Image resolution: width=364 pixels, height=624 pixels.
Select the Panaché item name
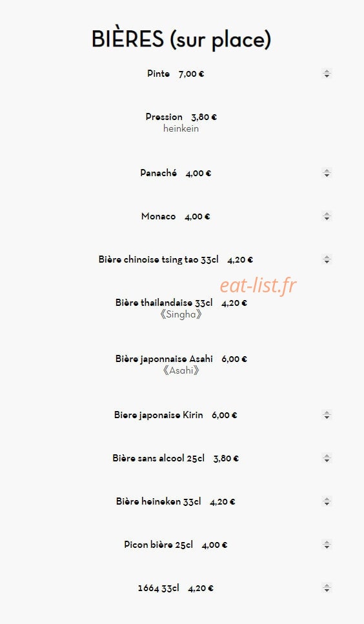[158, 173]
